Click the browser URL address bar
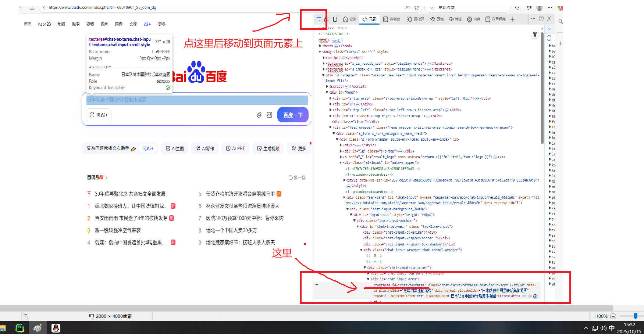The width and height of the screenshot is (644, 334). pos(221,7)
